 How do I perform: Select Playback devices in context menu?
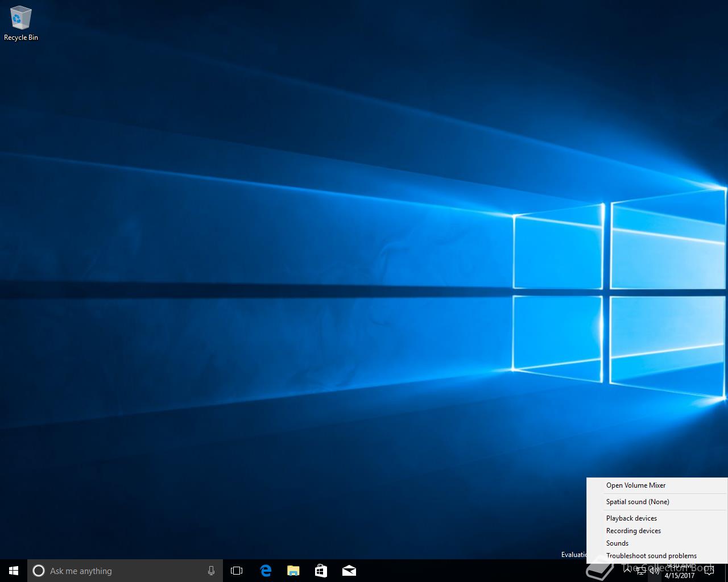pyautogui.click(x=631, y=518)
